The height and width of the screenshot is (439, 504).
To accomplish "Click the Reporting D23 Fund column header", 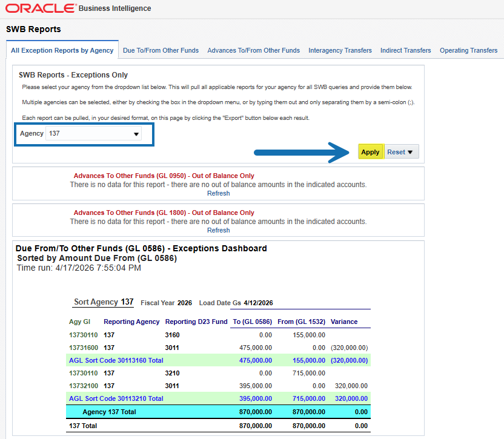I will [x=194, y=322].
